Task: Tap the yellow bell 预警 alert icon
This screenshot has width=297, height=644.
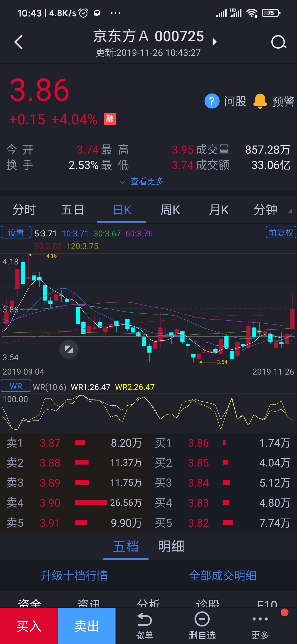Action: click(260, 101)
